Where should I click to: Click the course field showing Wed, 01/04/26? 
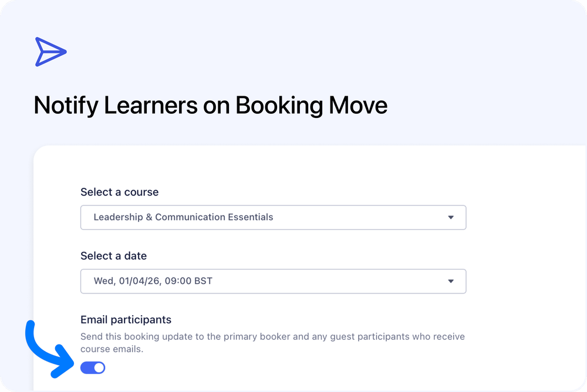point(273,281)
